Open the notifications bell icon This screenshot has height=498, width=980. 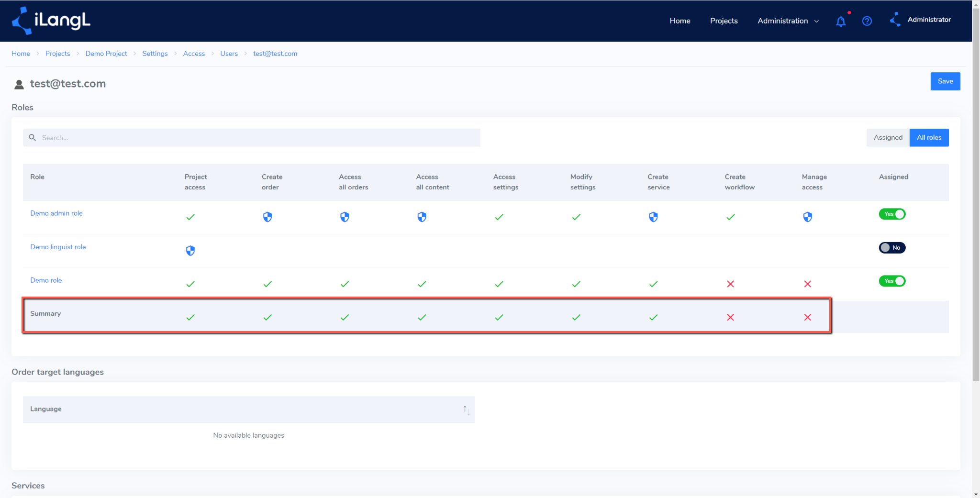point(841,21)
